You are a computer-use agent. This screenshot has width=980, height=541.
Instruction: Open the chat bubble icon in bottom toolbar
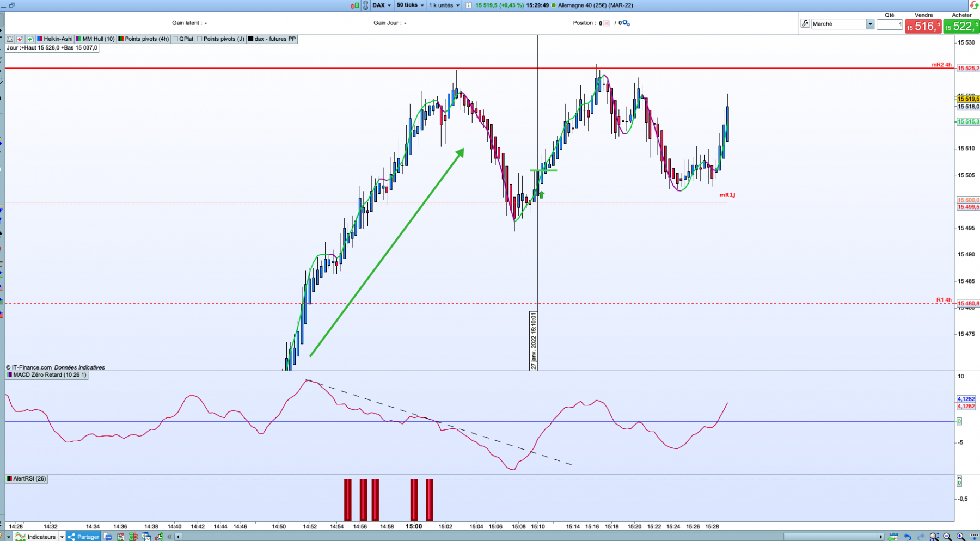[108, 537]
